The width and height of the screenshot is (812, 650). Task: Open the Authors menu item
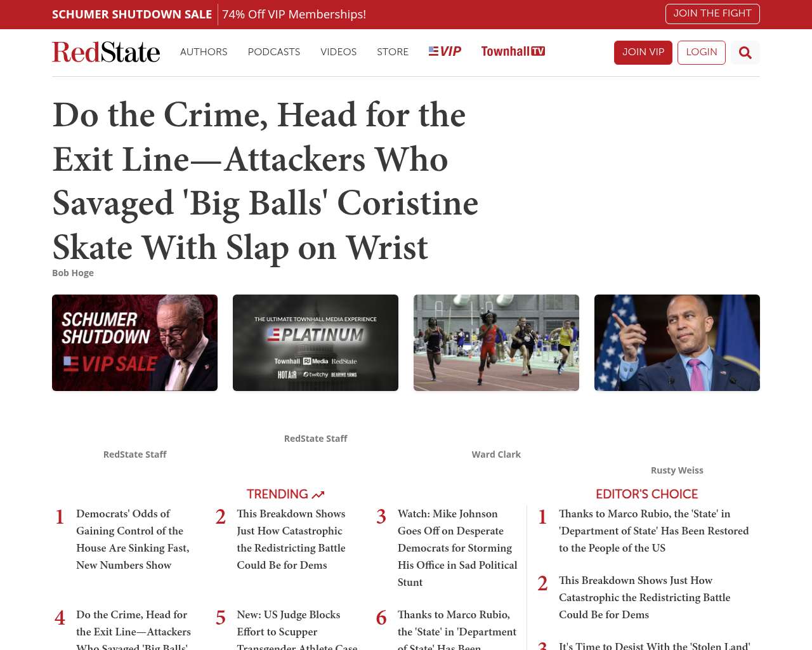(204, 52)
